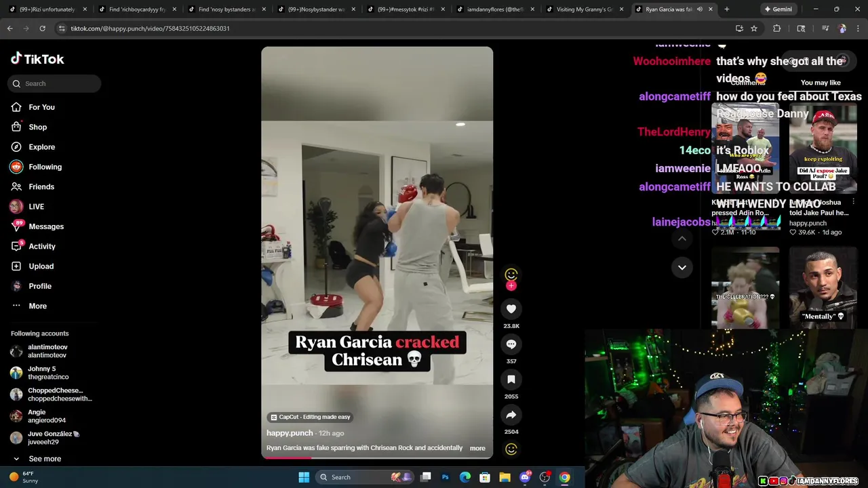The height and width of the screenshot is (488, 868).
Task: Open Chrome extensions puzzle icon
Action: point(777,28)
